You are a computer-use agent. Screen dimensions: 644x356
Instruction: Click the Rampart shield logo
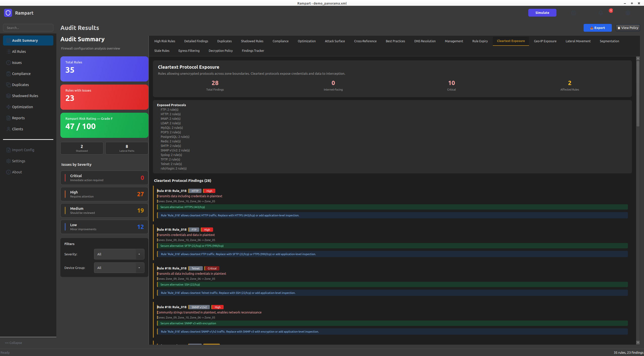[x=8, y=13]
